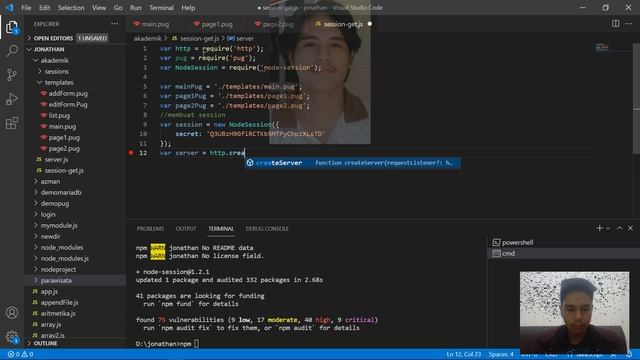Click the editor vertical scrollbar

636,98
